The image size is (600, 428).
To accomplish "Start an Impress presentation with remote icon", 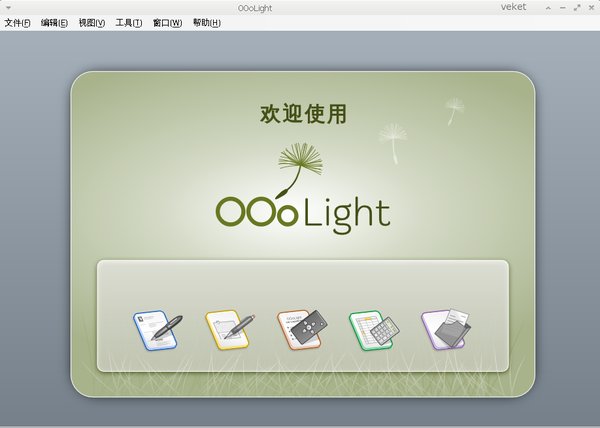I will (302, 330).
